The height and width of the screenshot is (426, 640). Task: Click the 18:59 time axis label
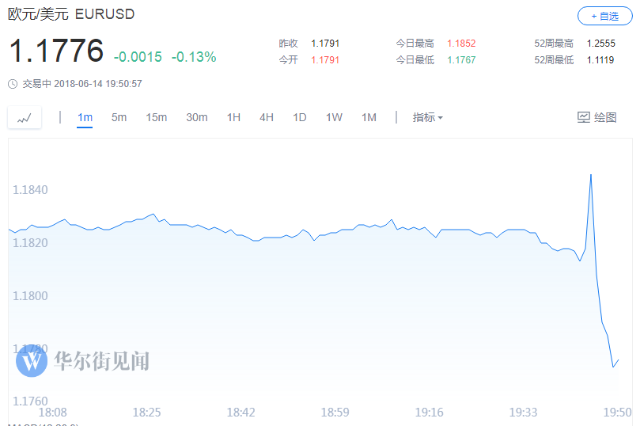coord(335,413)
